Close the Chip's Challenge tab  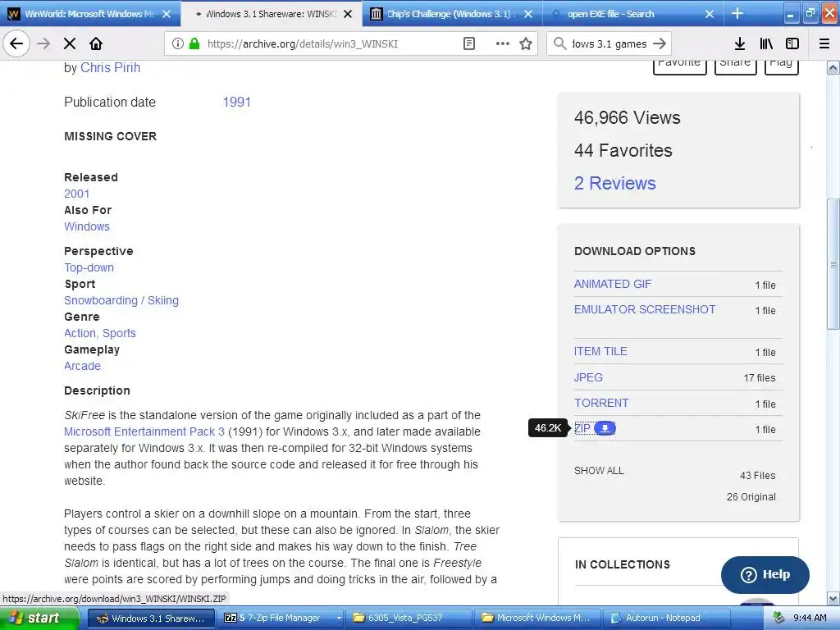tap(528, 14)
